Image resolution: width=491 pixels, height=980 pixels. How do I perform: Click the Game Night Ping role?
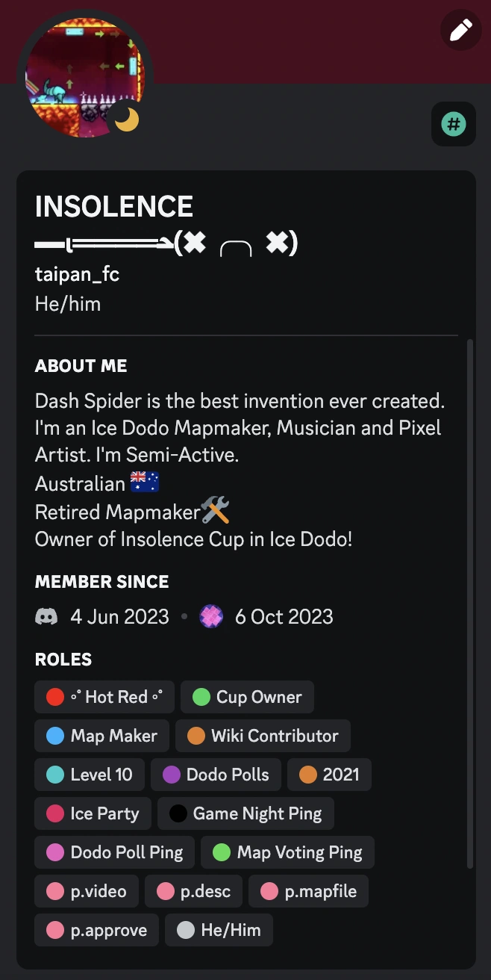pyautogui.click(x=245, y=813)
